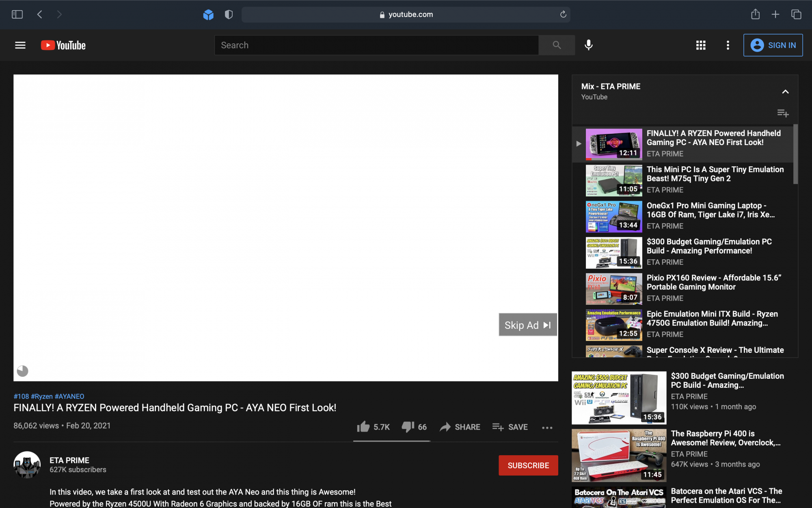The width and height of the screenshot is (812, 508).
Task: Click the search magnifier button
Action: coord(557,45)
